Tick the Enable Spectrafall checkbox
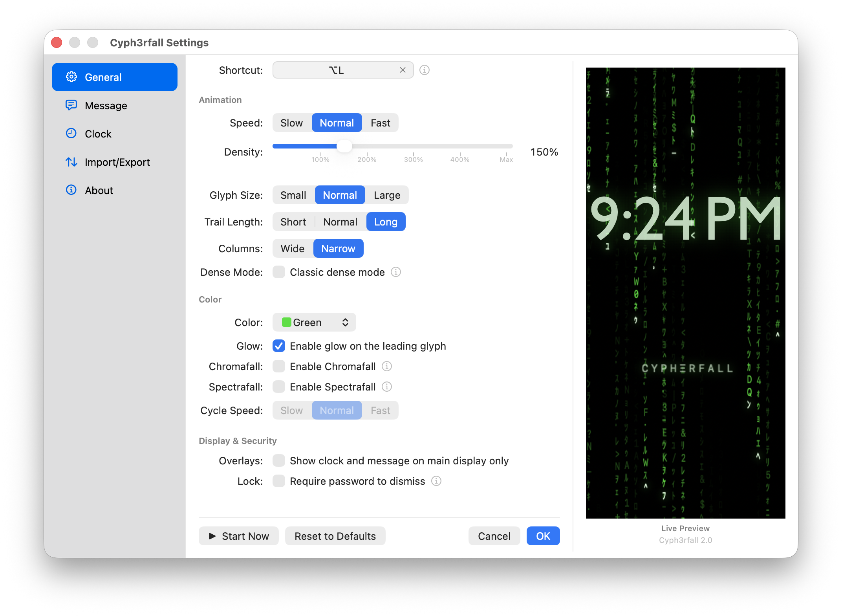This screenshot has width=842, height=616. (279, 387)
